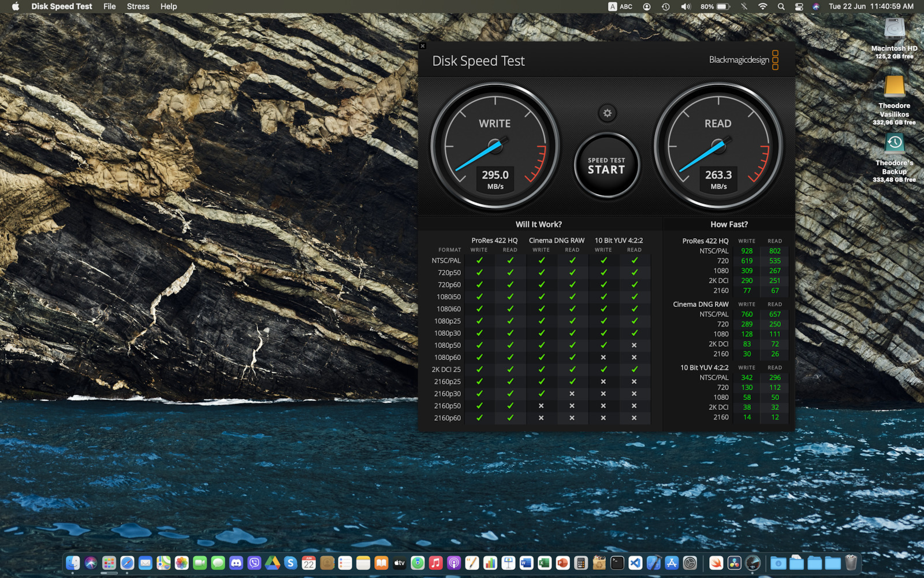Image resolution: width=924 pixels, height=578 pixels.
Task: Open Podcasts from the Dock
Action: tap(454, 562)
